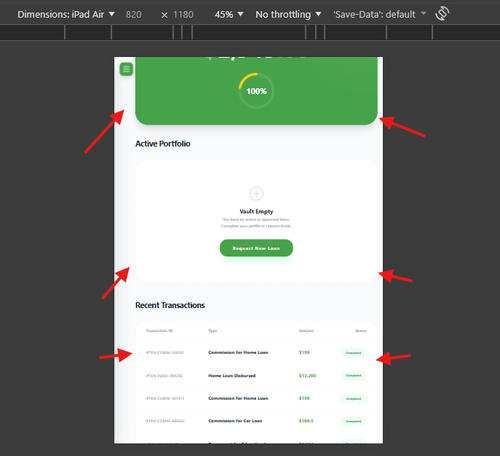Image resolution: width=500 pixels, height=456 pixels.
Task: Open the 45% zoom level dropdown
Action: (x=229, y=14)
